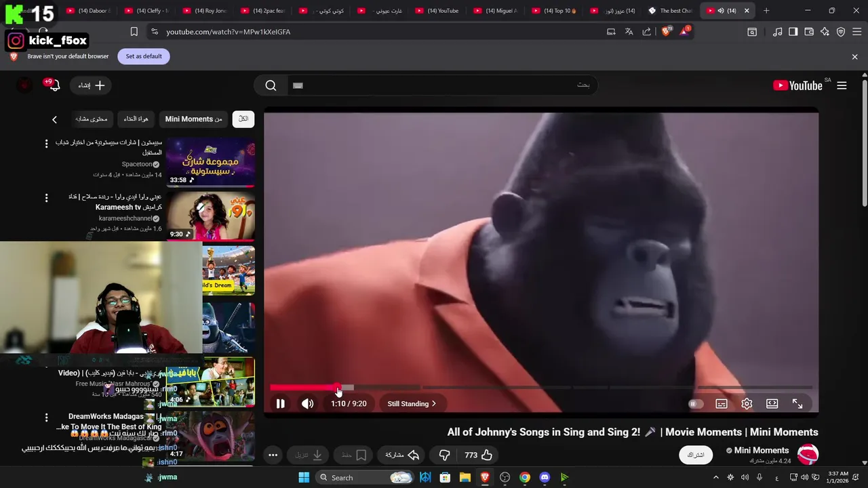Install app icon in address bar
Screen dimensions: 868x488
(x=611, y=32)
